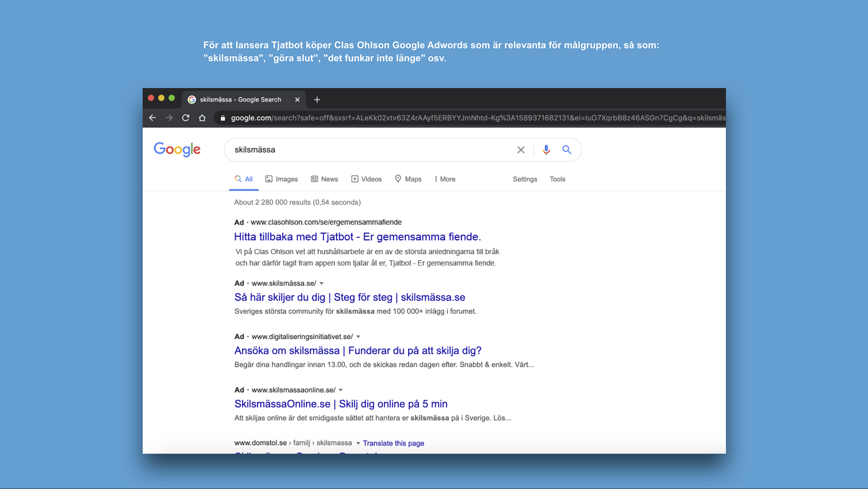Viewport: 868px width, 489px height.
Task: Click Translate this page link
Action: point(393,443)
